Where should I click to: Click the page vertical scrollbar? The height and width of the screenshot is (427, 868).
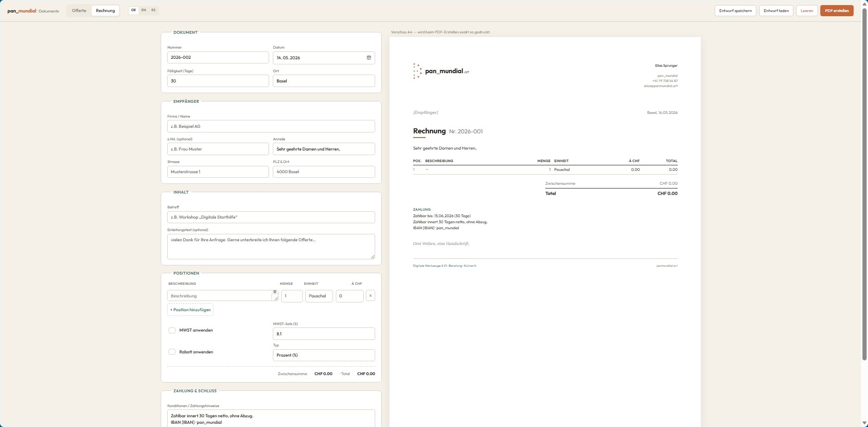864,185
